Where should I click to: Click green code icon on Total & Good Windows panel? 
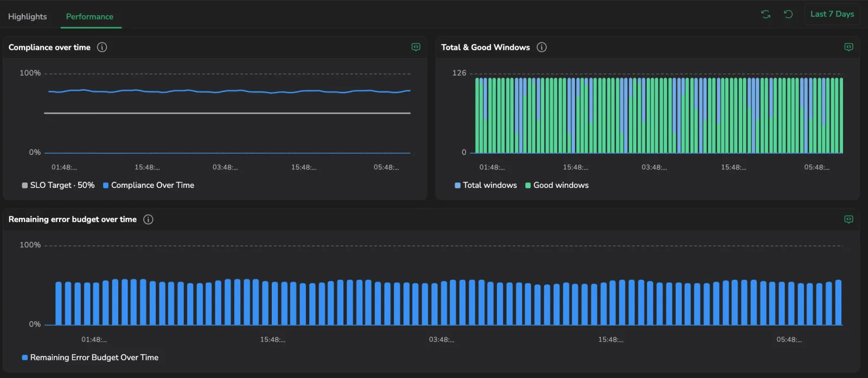click(848, 47)
